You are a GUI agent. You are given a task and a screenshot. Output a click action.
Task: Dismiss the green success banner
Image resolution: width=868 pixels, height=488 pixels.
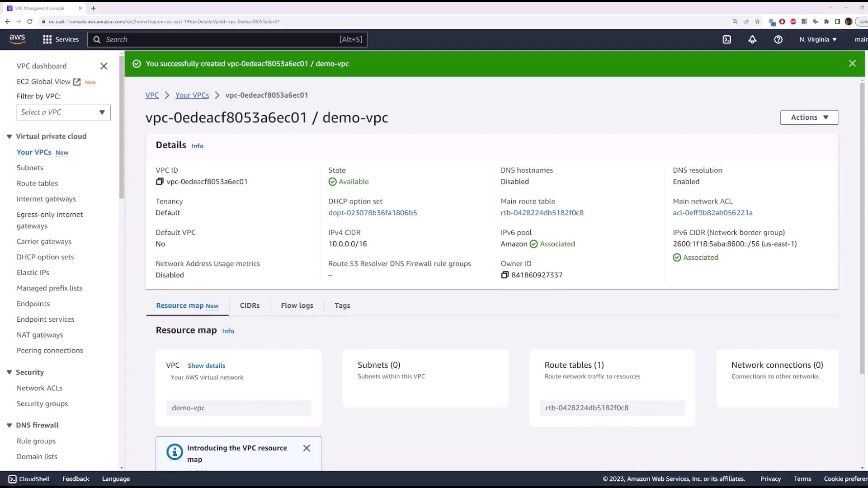tap(852, 64)
